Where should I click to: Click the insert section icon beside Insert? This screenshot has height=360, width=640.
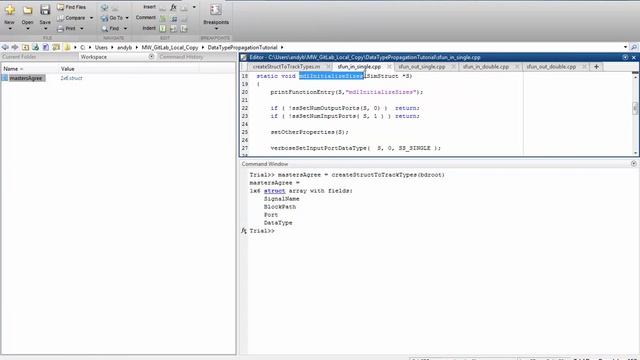tap(163, 7)
